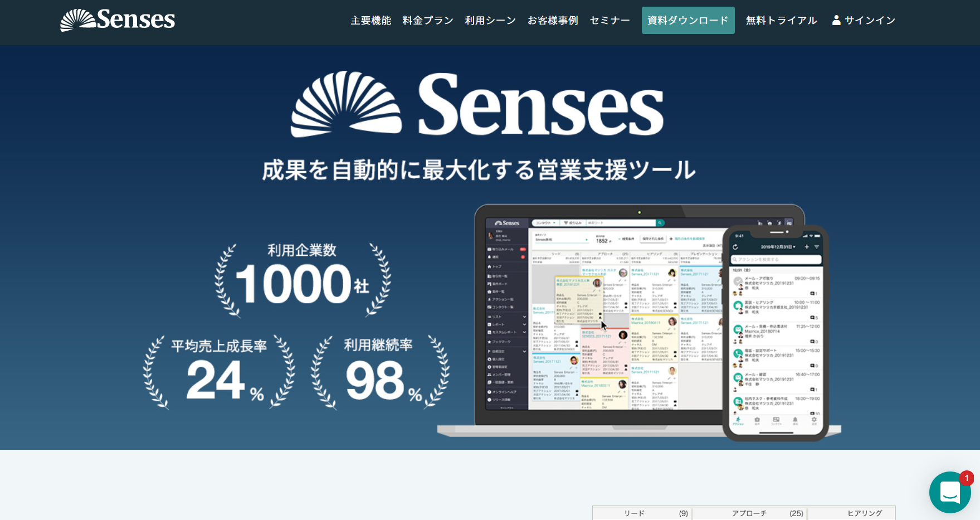
Task: Click the smartphone app screenshot
Action: click(x=776, y=333)
